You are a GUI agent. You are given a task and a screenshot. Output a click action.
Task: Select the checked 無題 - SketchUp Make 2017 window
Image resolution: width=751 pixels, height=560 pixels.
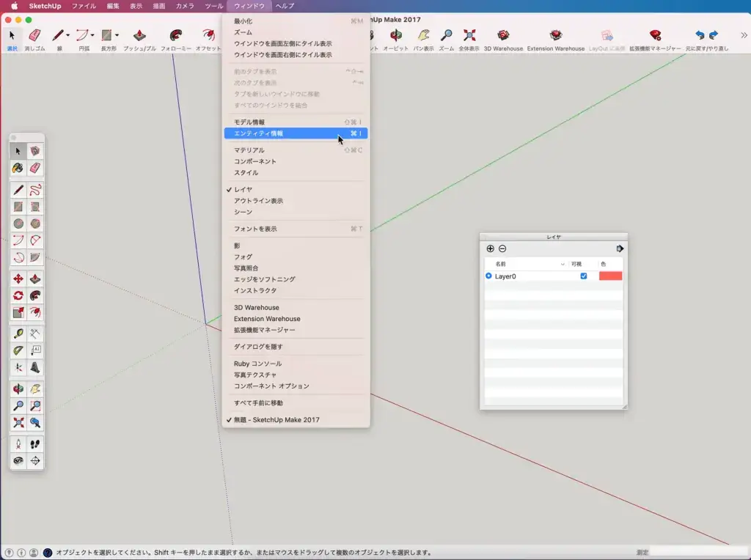(x=296, y=420)
